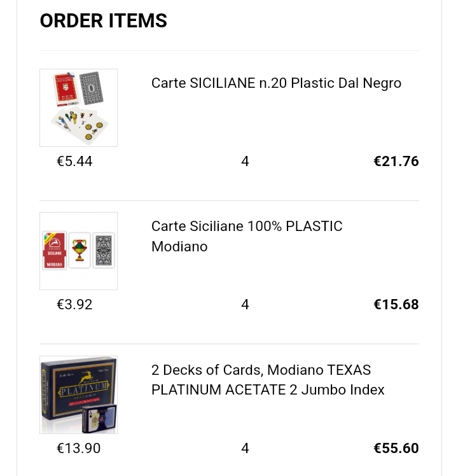This screenshot has height=476, width=458.
Task: Click the quantity 4 for TEXAS PLATINUM decks
Action: tap(246, 448)
